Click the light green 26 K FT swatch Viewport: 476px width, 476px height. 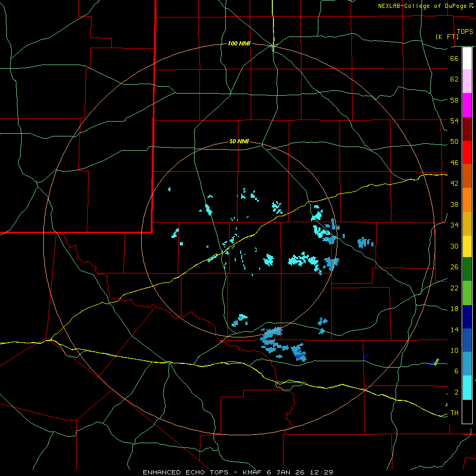[x=467, y=293]
